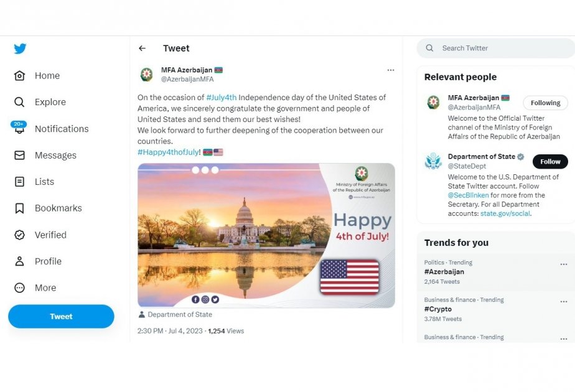Screen dimensions: 575x392
Task: Toggle Following for MFA Azerbaijan
Action: tap(545, 103)
